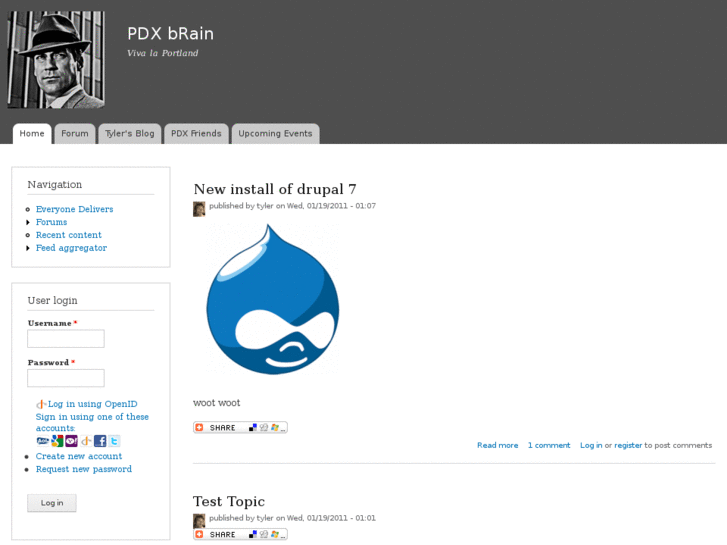Open the Test Topic post title
The width and height of the screenshot is (727, 545).
point(229,501)
